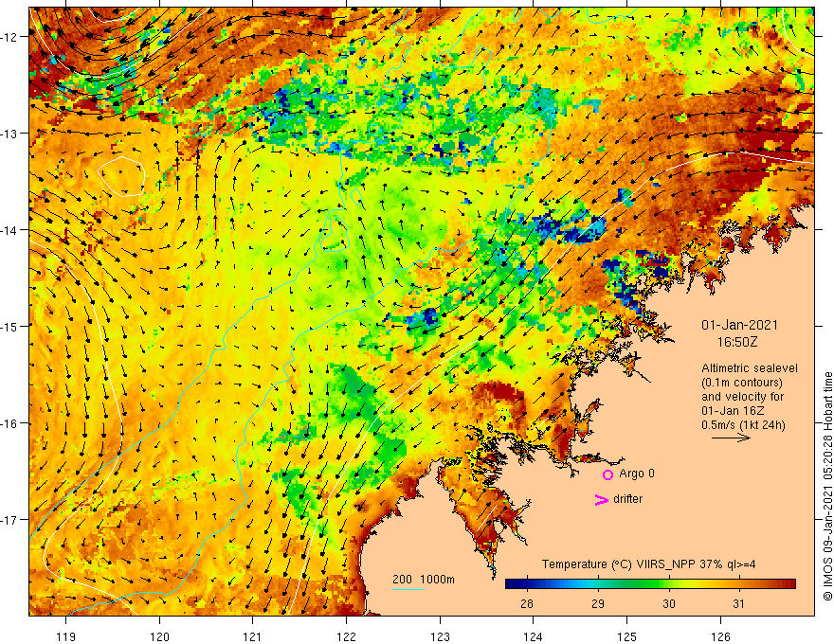Click longitude axis label '121'

point(252,636)
